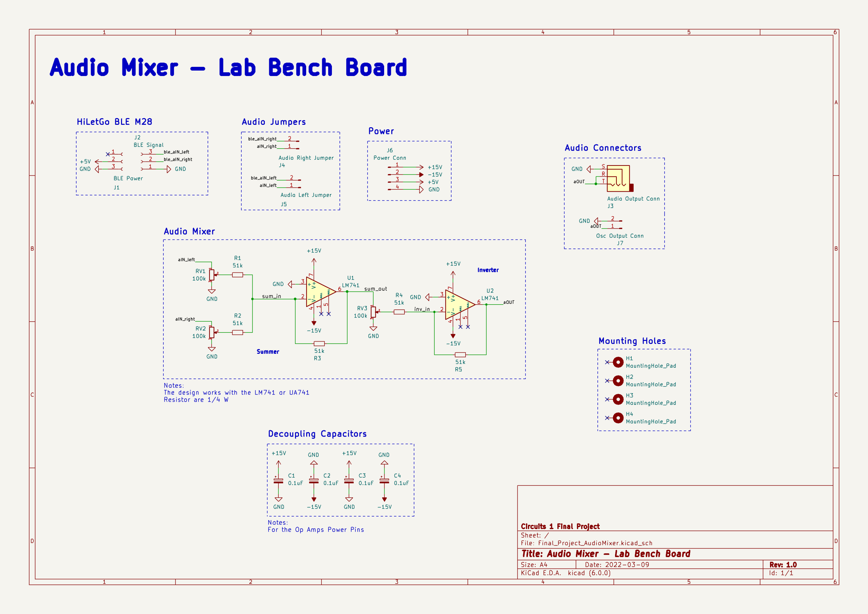Viewport: 868px width, 614px height.
Task: Click the Mounting Holes section label
Action: click(632, 341)
